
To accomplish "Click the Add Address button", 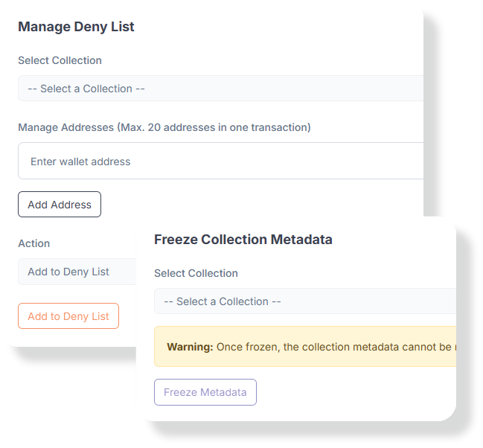I will [60, 205].
